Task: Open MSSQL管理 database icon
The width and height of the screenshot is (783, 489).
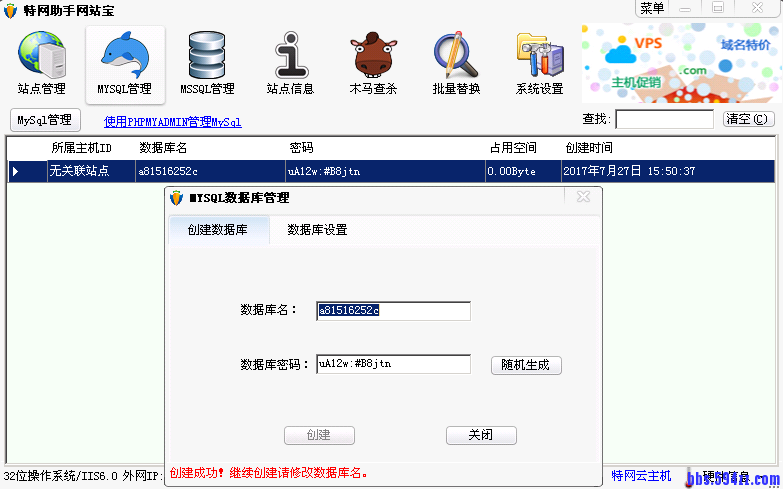Action: pos(207,64)
